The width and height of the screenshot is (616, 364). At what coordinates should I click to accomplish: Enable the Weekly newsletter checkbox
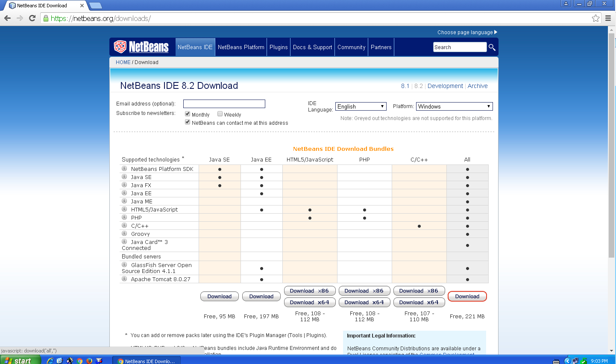click(220, 114)
